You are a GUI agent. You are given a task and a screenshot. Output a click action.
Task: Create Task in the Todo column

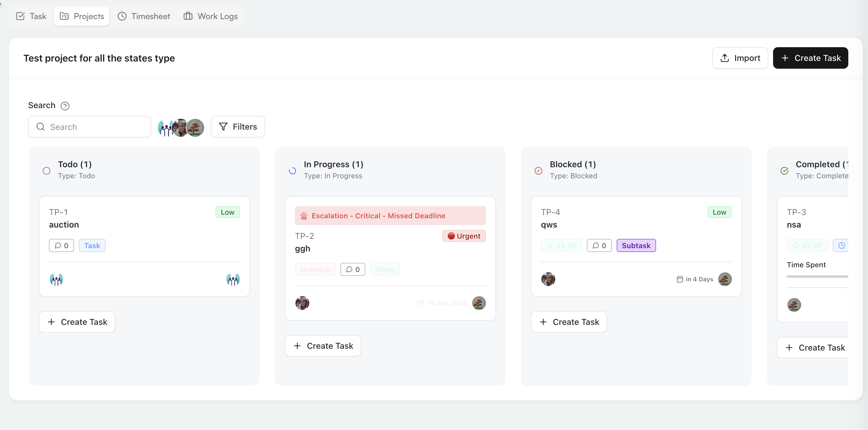(77, 322)
